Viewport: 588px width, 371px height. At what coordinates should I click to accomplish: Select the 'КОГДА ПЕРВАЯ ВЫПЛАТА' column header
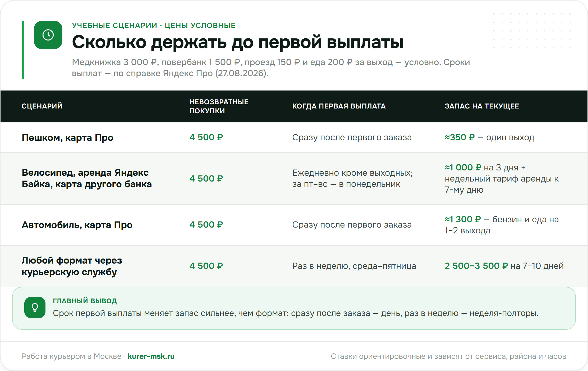coord(339,106)
